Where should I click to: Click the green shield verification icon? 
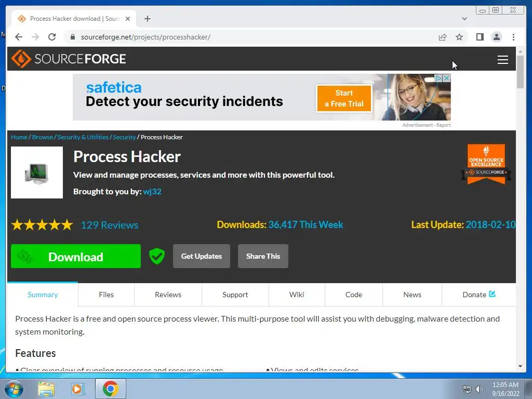click(x=157, y=256)
